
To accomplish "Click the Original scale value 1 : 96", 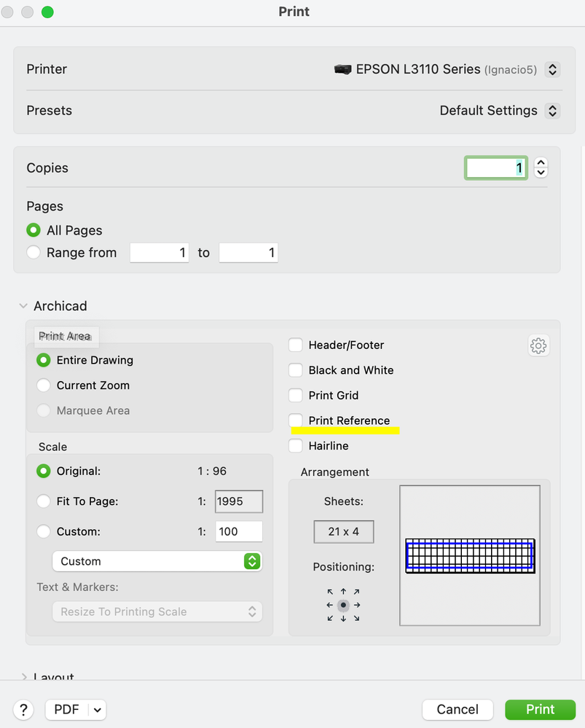I will (212, 471).
